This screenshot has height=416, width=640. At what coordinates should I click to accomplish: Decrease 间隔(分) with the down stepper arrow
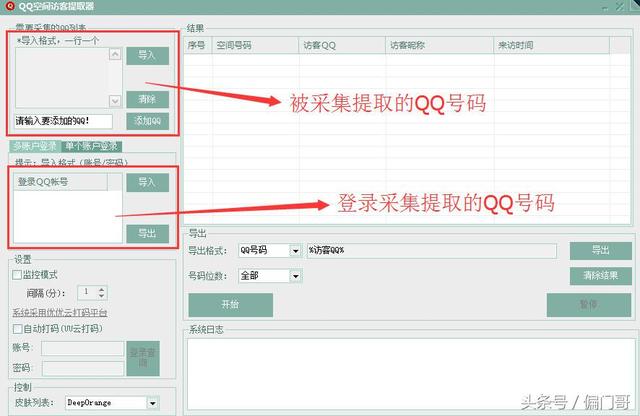coord(102,296)
